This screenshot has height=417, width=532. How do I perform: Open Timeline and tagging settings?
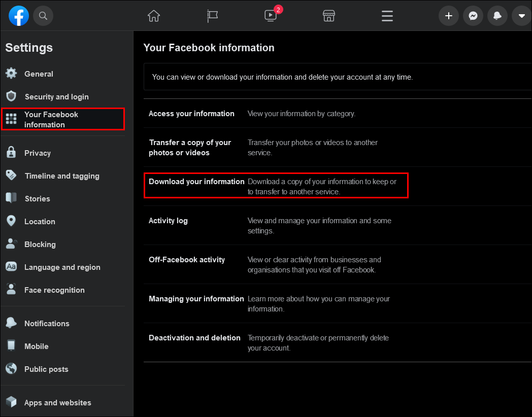pos(62,176)
